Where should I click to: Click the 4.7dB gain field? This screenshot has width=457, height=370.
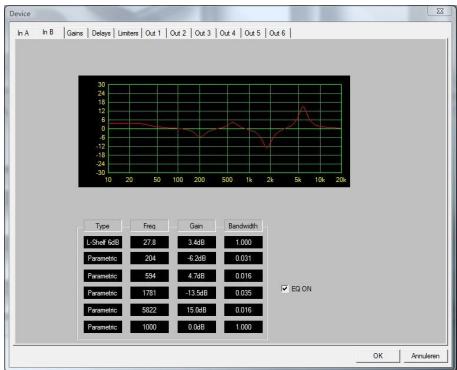click(x=197, y=276)
